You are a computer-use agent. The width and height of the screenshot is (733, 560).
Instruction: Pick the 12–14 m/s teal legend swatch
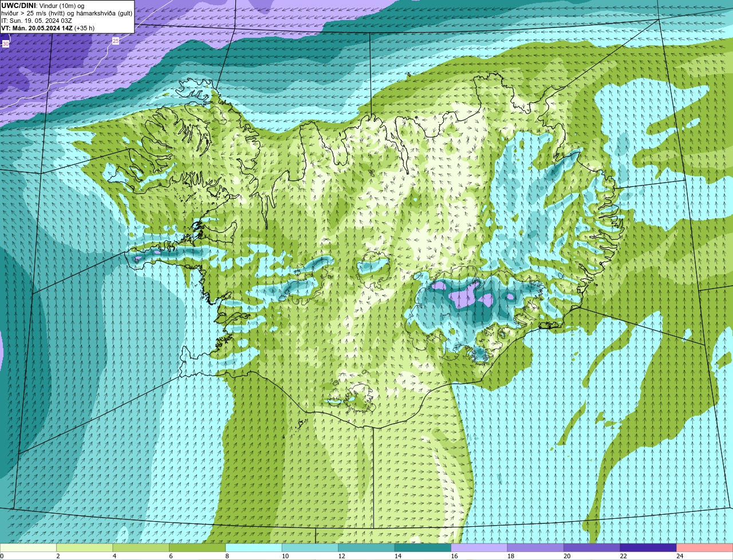[366, 548]
